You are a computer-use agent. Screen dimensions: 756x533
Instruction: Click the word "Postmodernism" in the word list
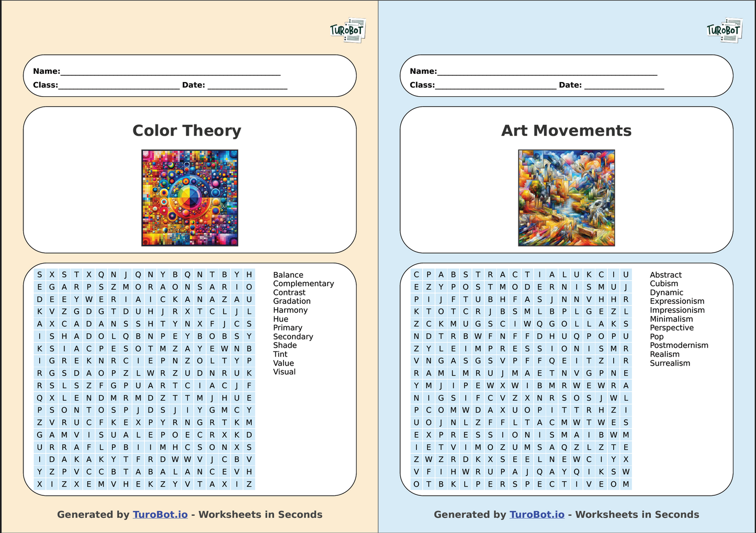click(679, 345)
